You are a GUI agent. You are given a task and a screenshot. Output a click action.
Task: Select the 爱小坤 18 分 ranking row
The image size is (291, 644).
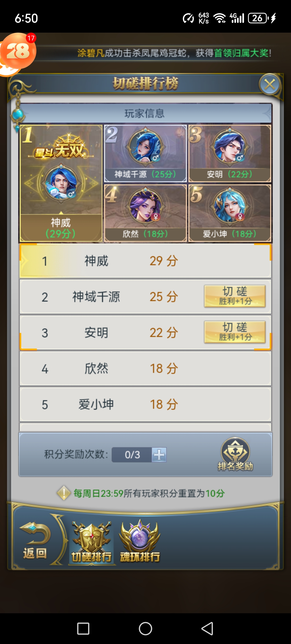pyautogui.click(x=145, y=404)
